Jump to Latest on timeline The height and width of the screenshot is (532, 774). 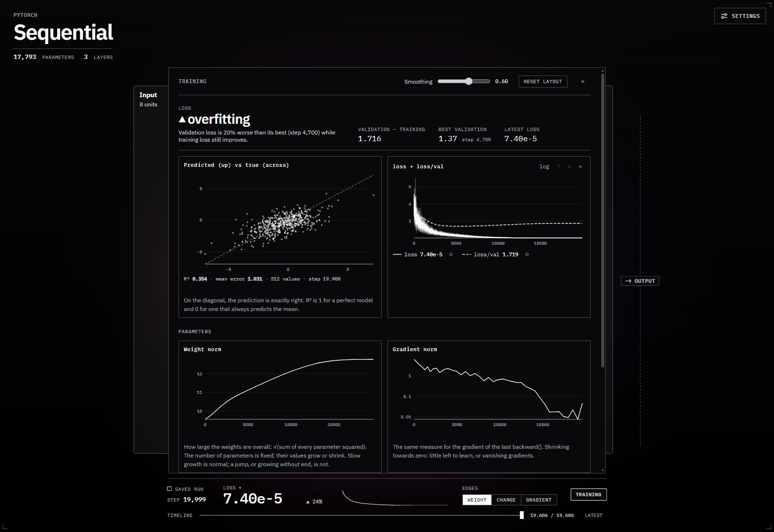click(x=594, y=516)
